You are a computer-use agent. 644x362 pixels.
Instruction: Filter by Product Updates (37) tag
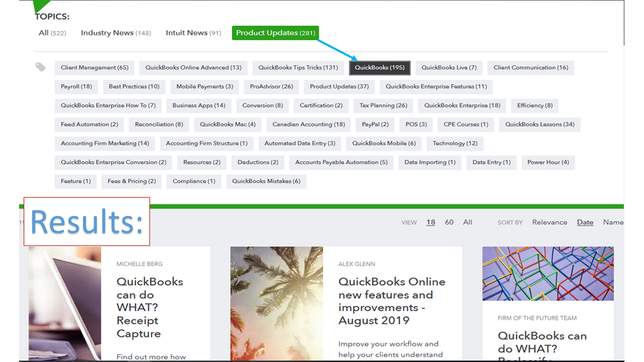click(x=339, y=86)
